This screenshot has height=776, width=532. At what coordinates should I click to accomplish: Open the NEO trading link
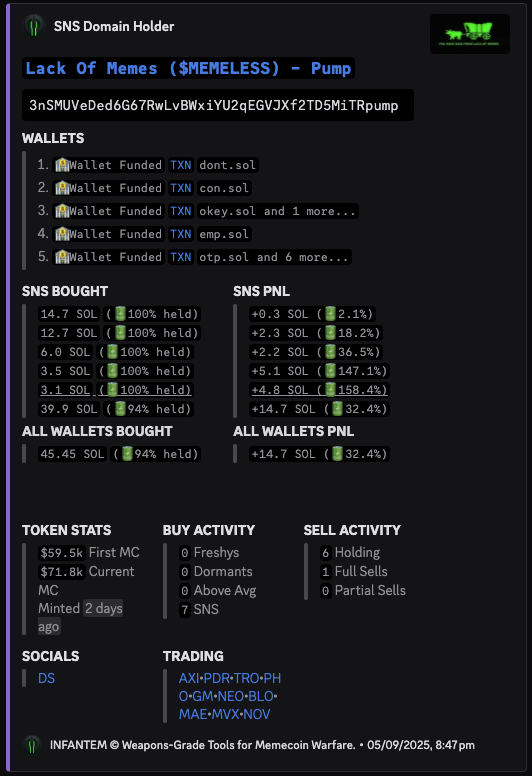231,696
